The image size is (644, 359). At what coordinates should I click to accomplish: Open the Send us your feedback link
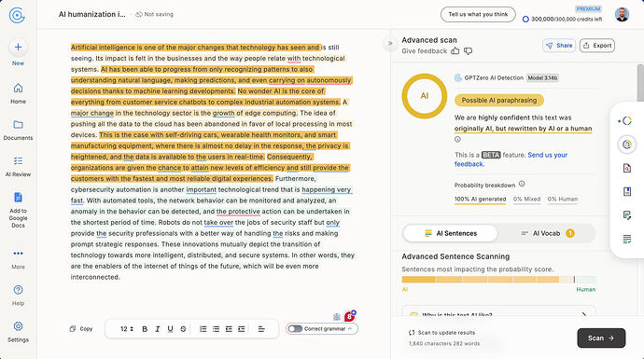[511, 159]
